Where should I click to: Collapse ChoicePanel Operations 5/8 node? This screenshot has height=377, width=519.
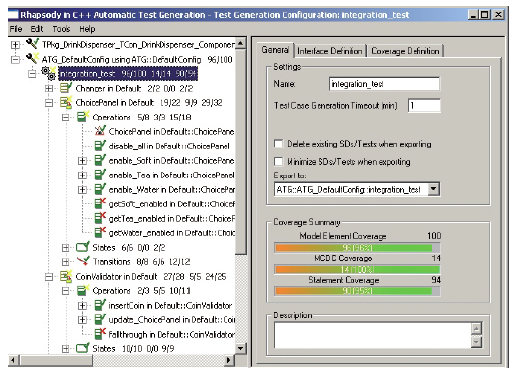pyautogui.click(x=66, y=117)
